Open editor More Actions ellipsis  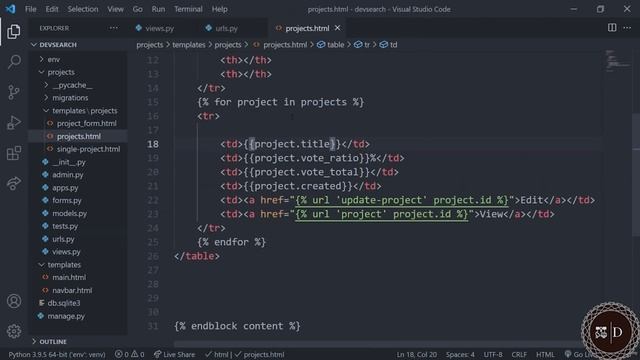tap(627, 28)
